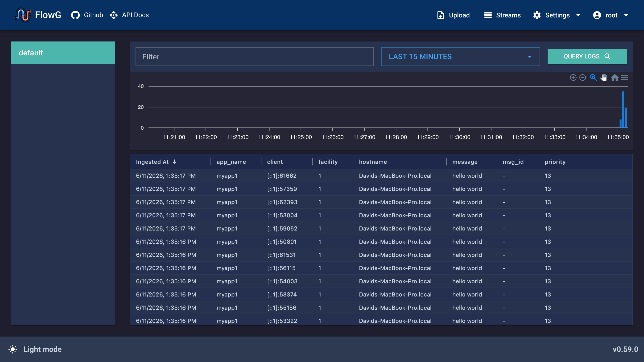644x362 pixels.
Task: Click client cell [::1]:50801
Action: click(282, 242)
